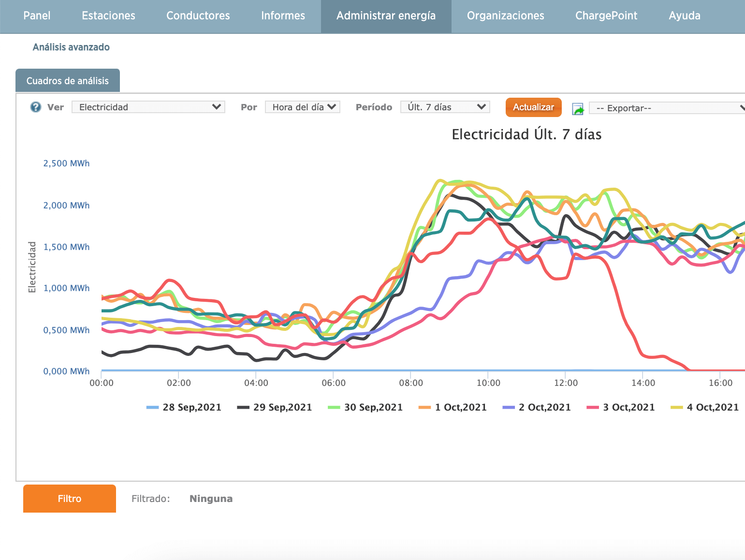The height and width of the screenshot is (560, 745).
Task: Click the blue help question mark icon
Action: (36, 107)
